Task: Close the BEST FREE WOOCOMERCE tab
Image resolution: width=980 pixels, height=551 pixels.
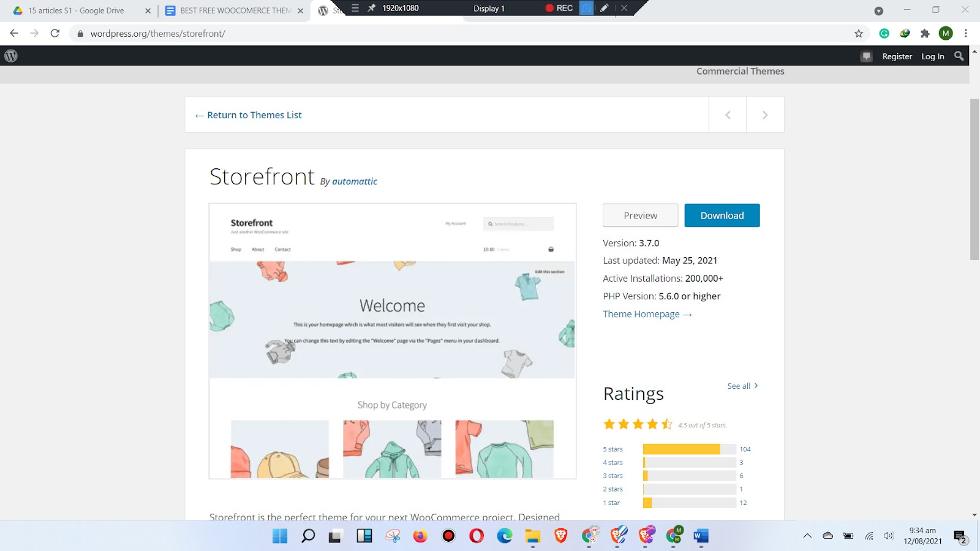Action: tap(300, 10)
